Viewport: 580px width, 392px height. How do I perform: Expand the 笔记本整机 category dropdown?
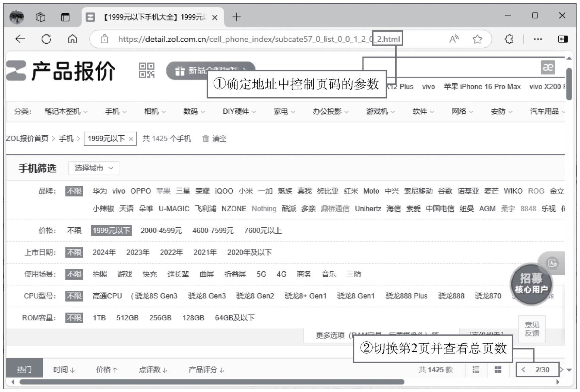tap(66, 112)
